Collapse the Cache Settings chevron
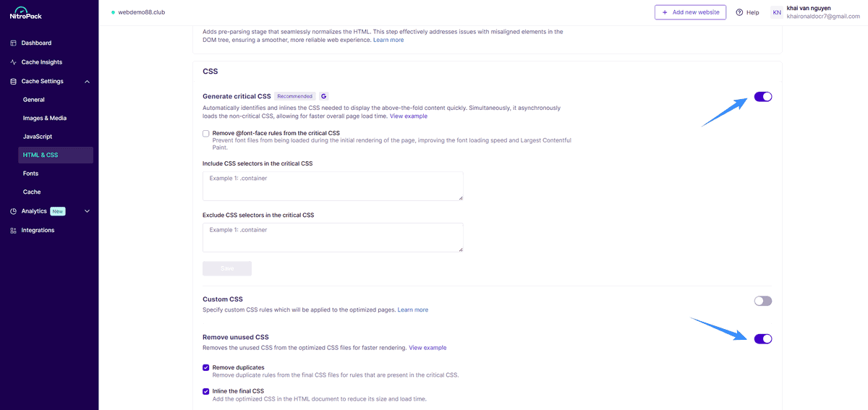Screen dimensions: 868x410 pyautogui.click(x=87, y=82)
